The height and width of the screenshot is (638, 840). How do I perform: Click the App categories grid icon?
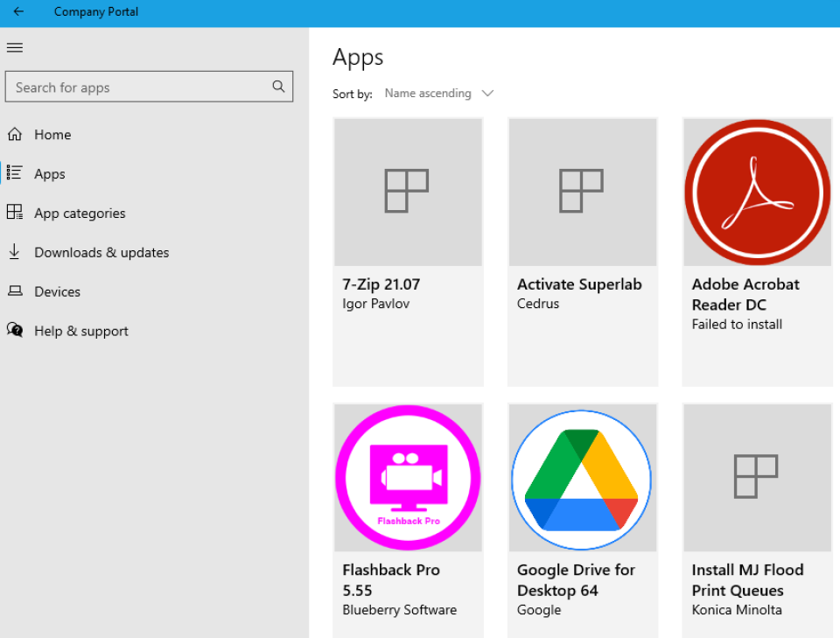click(15, 212)
